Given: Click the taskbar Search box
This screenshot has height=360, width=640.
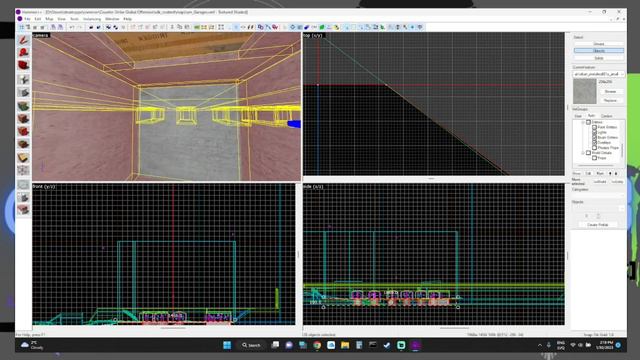Looking at the screenshot, I should click(251, 345).
